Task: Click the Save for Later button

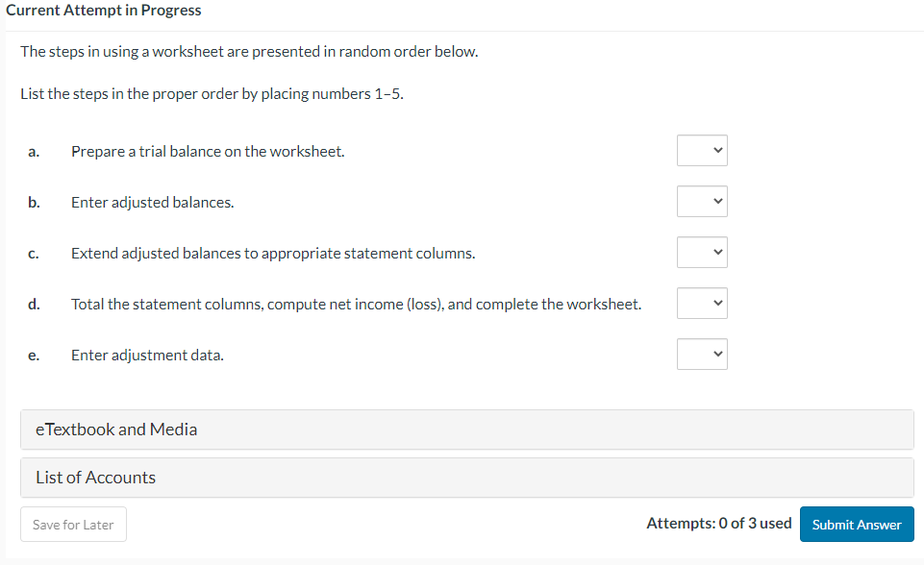Action: coord(73,524)
